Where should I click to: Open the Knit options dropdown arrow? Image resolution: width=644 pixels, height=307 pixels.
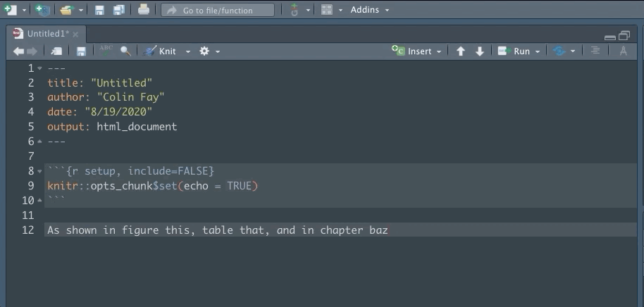tap(188, 51)
